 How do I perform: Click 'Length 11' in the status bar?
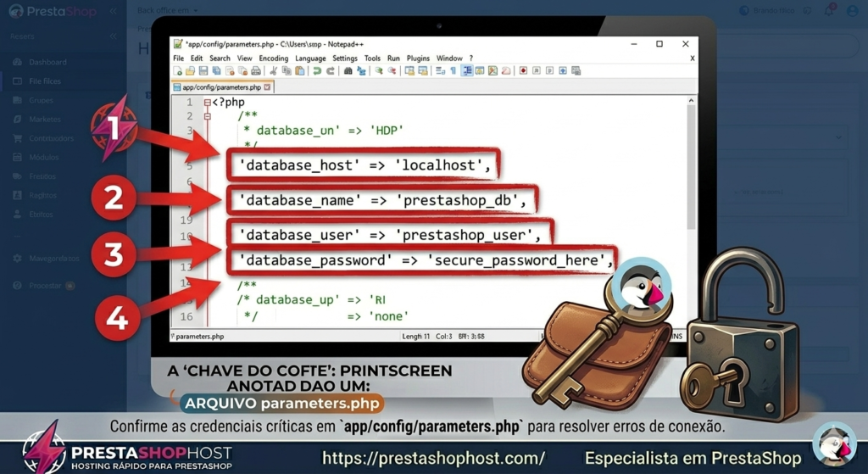click(415, 336)
